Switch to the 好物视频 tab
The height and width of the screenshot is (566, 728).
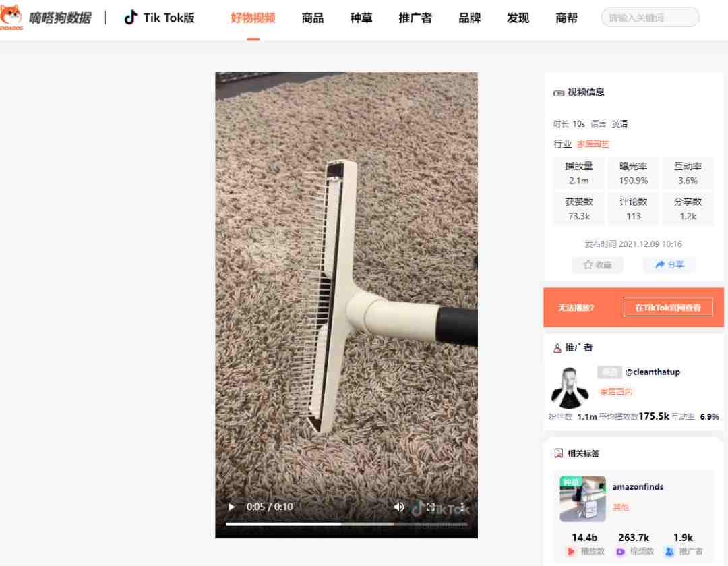tap(253, 18)
